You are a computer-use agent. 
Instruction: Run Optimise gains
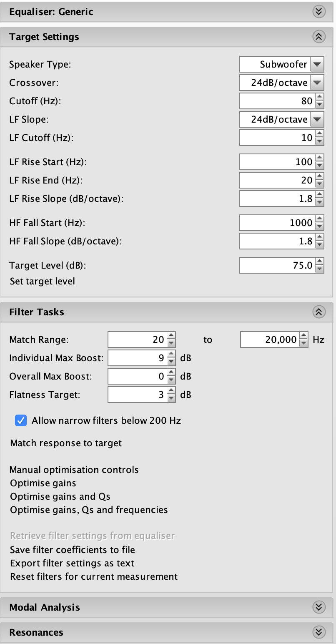pyautogui.click(x=43, y=483)
